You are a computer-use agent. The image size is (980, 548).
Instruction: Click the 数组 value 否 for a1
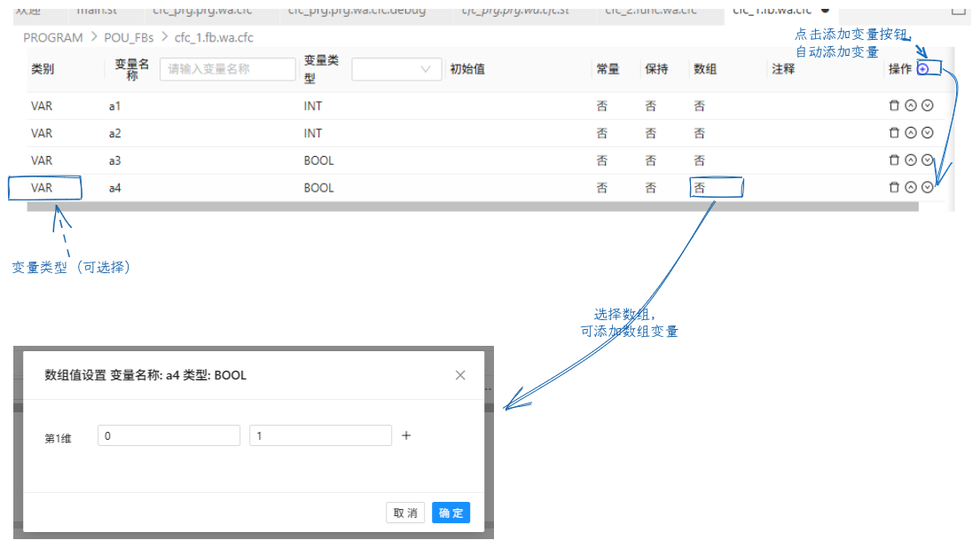pos(700,106)
